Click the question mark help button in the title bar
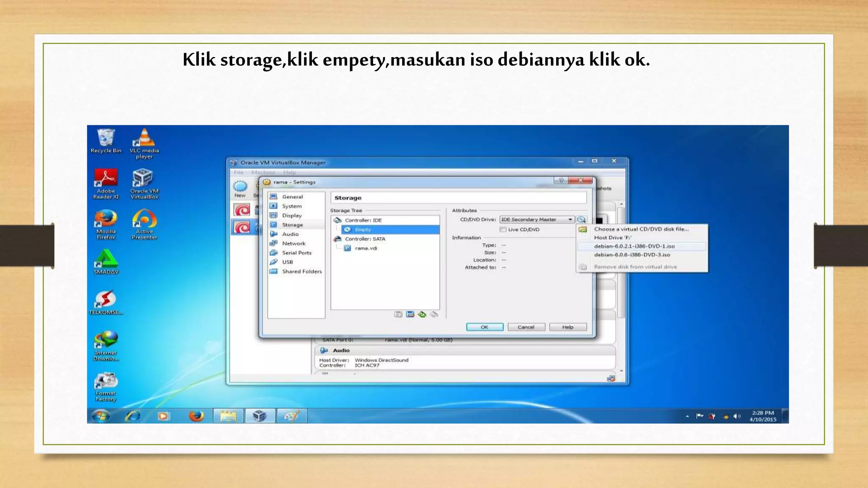 tap(561, 180)
